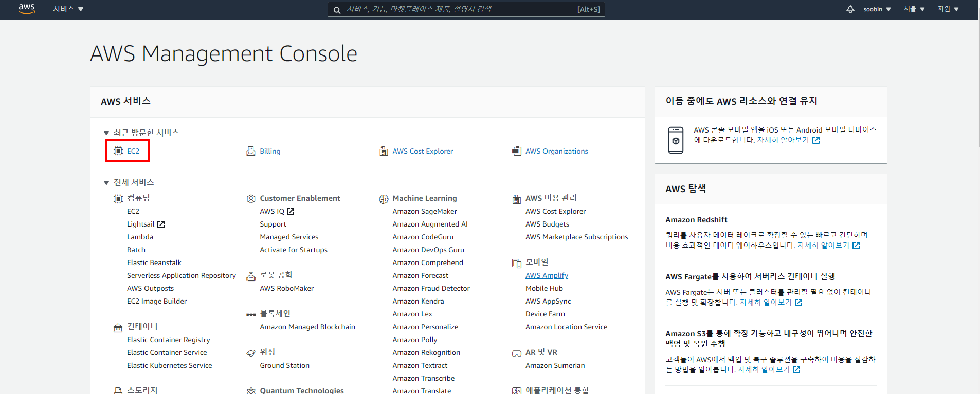Collapse the 최근 방문한 서비스 section
Image resolution: width=980 pixels, height=394 pixels.
point(106,133)
